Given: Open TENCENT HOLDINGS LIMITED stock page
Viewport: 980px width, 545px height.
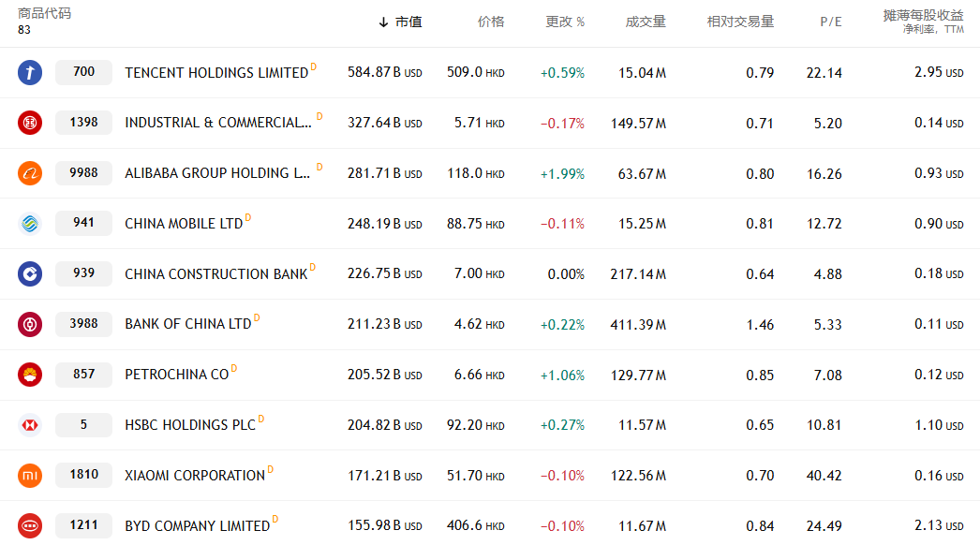Looking at the screenshot, I should pos(216,73).
